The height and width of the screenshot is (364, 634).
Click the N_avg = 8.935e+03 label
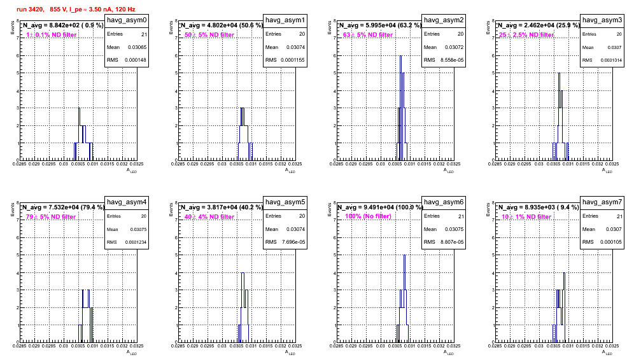click(x=539, y=207)
